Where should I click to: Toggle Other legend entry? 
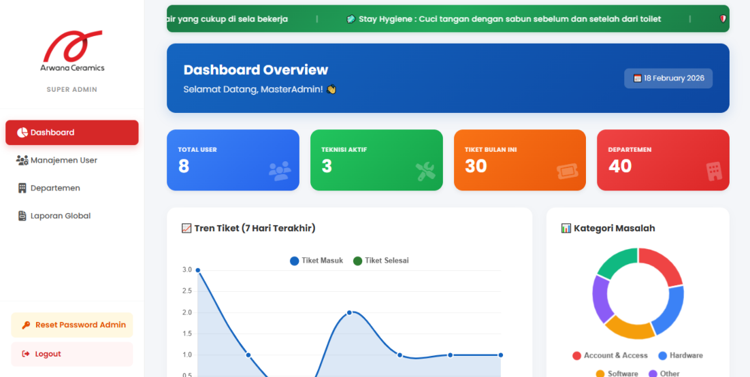(x=664, y=373)
